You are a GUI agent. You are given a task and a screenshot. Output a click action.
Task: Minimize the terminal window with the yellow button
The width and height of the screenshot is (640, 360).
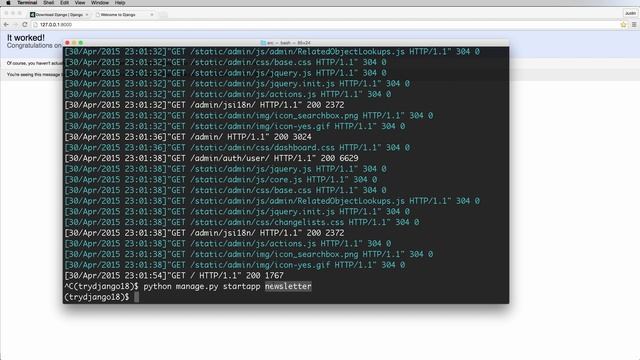74,42
